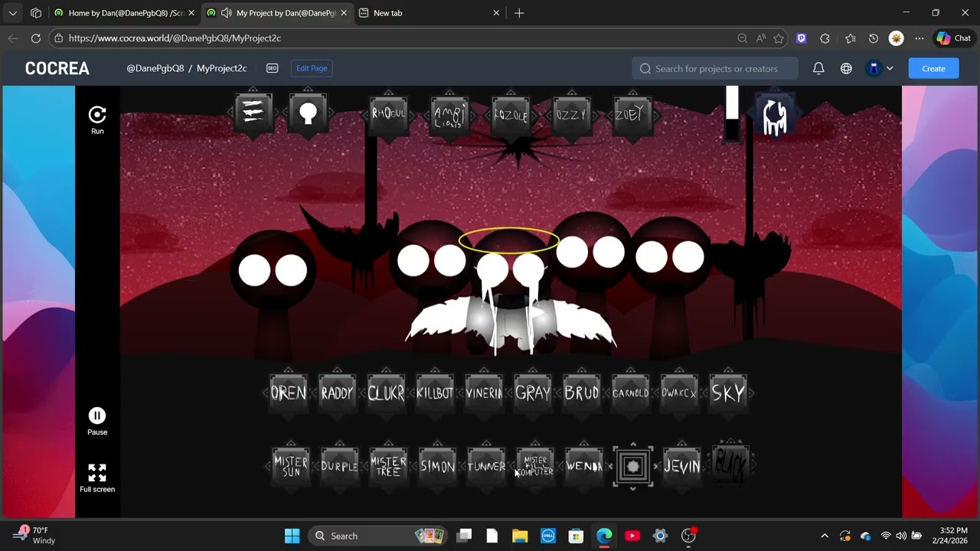Choose the OWAKCX character tile
Viewport: 980px width, 551px height.
pyautogui.click(x=681, y=393)
